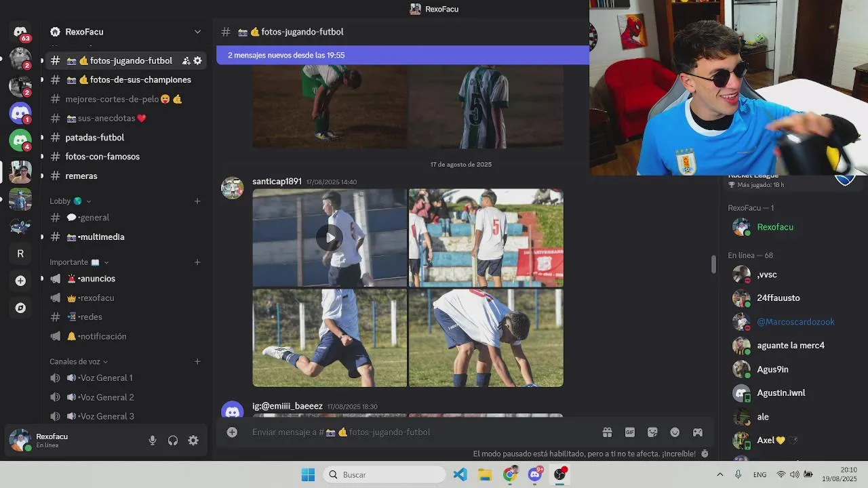Open the GIF picker
Image resolution: width=868 pixels, height=488 pixels.
pos(630,432)
